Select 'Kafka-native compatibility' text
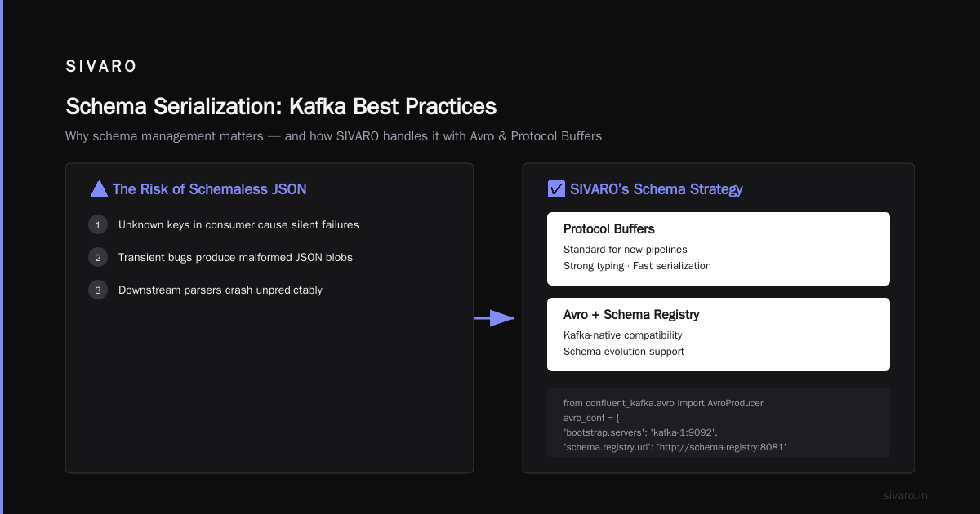This screenshot has width=980, height=514. click(x=623, y=335)
